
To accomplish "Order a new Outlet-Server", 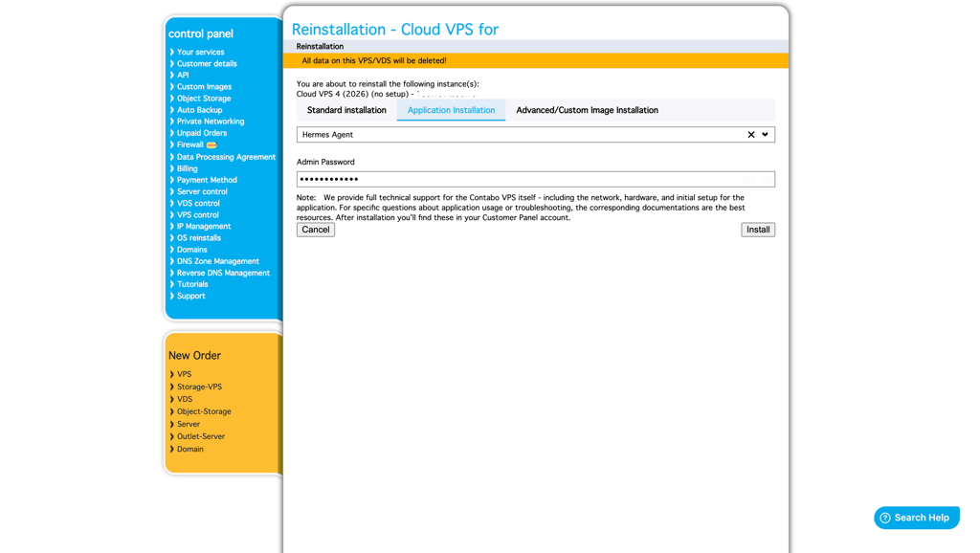I will pyautogui.click(x=201, y=436).
